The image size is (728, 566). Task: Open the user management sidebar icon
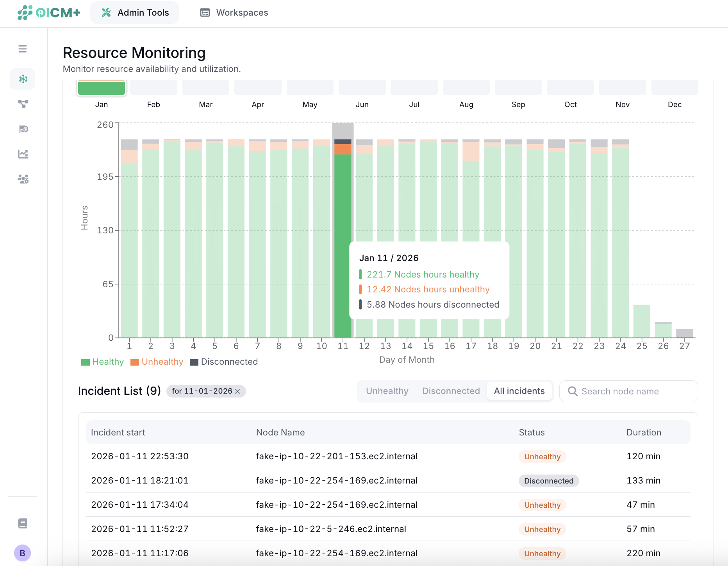(23, 179)
